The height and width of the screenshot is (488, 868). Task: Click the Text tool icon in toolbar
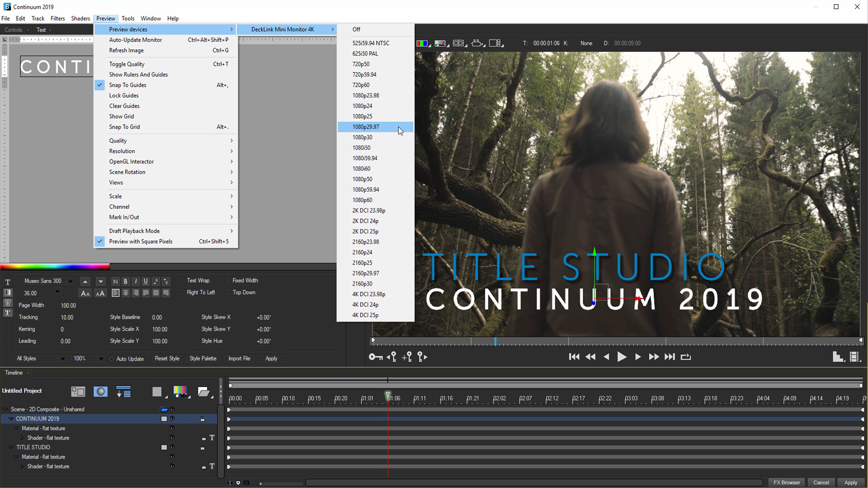[7, 280]
